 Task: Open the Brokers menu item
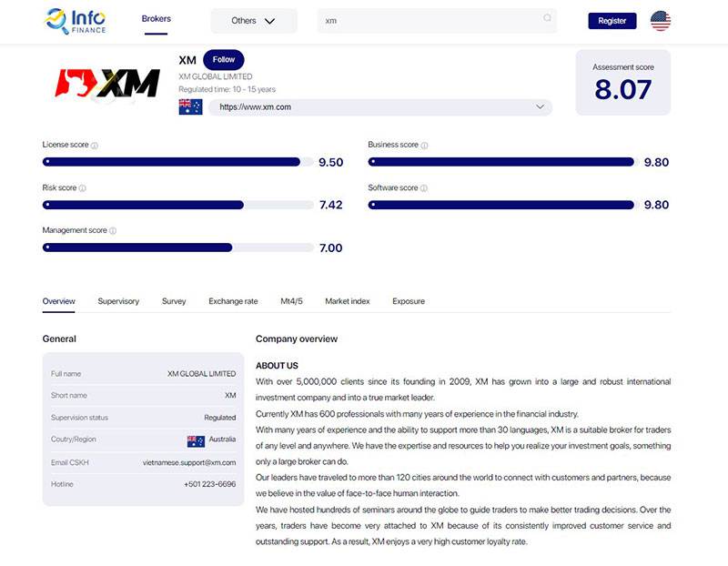click(156, 19)
